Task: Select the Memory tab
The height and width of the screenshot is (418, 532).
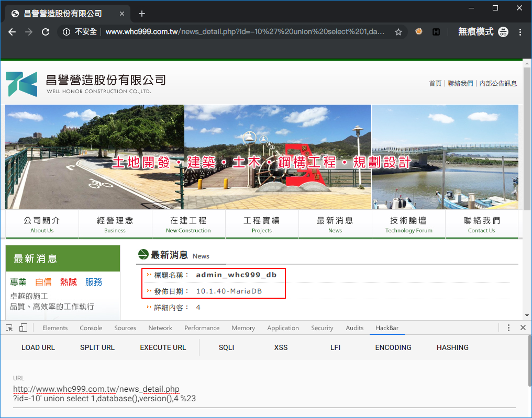Action: (x=243, y=328)
